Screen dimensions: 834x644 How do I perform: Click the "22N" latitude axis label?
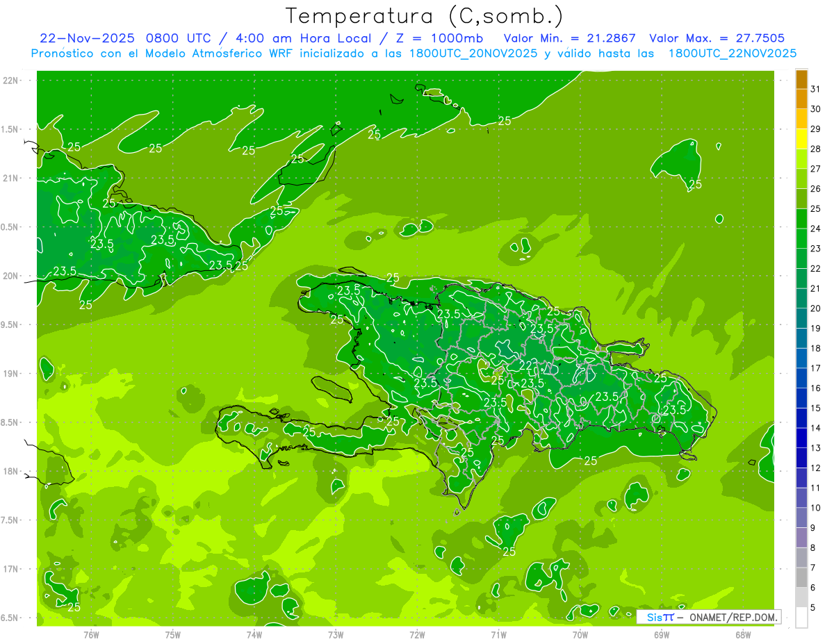click(x=11, y=81)
